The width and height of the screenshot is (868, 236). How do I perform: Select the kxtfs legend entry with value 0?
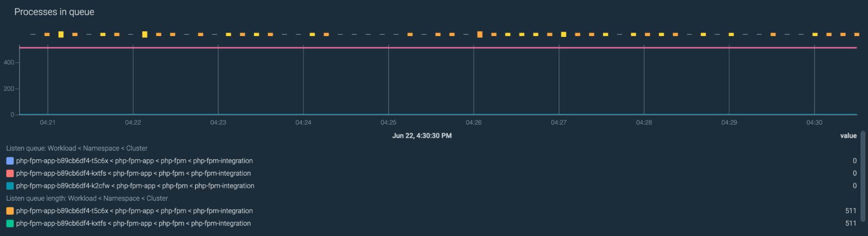(x=133, y=173)
